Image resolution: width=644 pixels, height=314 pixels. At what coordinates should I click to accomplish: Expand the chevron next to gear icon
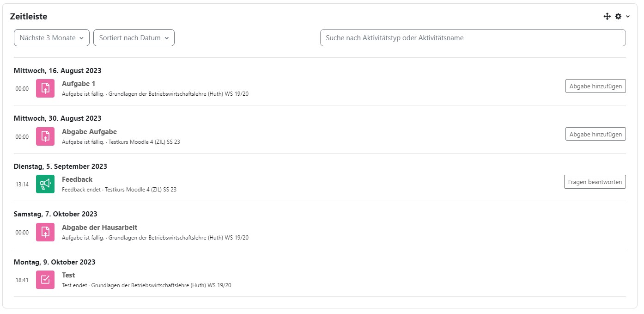628,17
